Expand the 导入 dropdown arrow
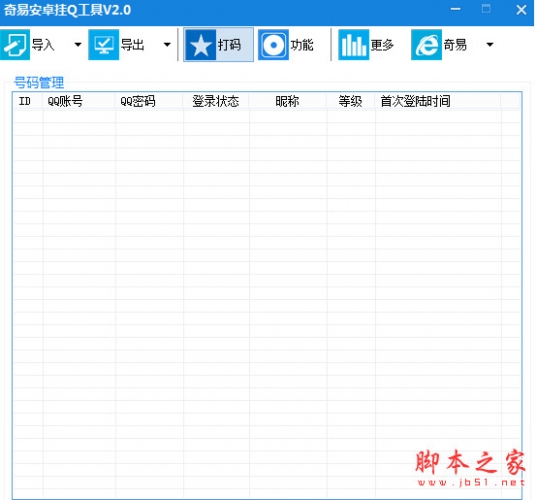This screenshot has width=537, height=500. coord(78,45)
